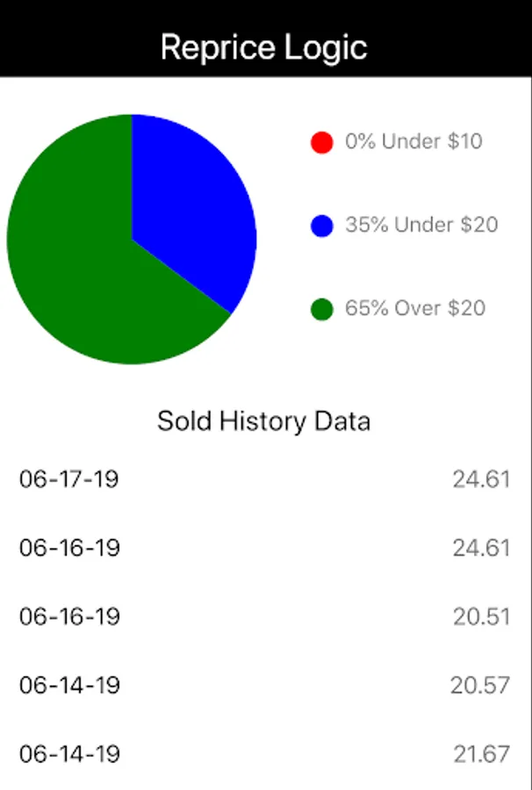Select the 06-16-19 date beside 24.61
The width and height of the screenshot is (532, 790).
pyautogui.click(x=69, y=548)
